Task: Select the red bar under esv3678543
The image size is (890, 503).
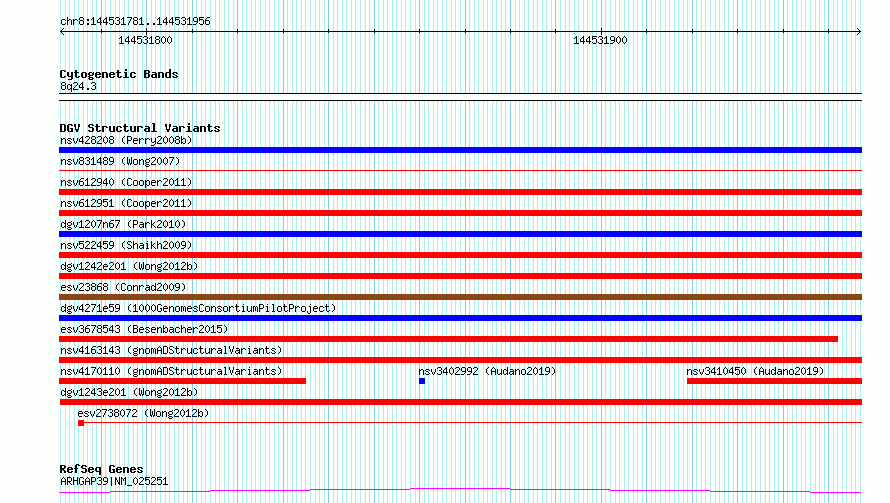Action: click(448, 339)
